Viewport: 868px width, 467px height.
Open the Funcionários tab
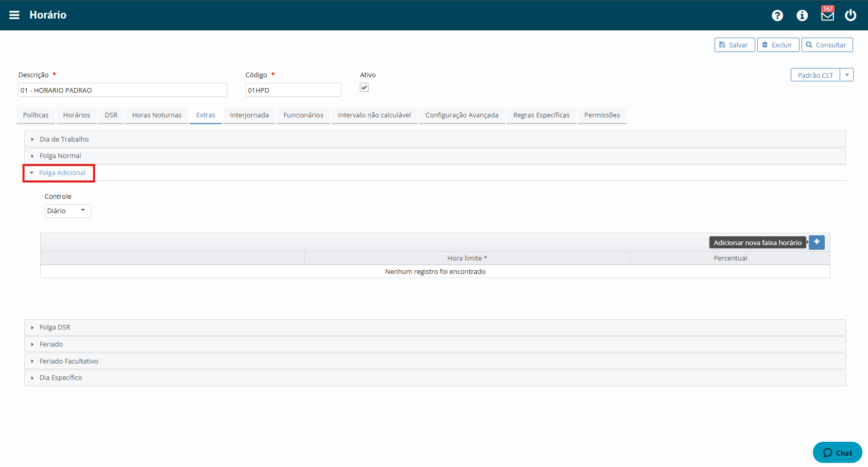[303, 115]
